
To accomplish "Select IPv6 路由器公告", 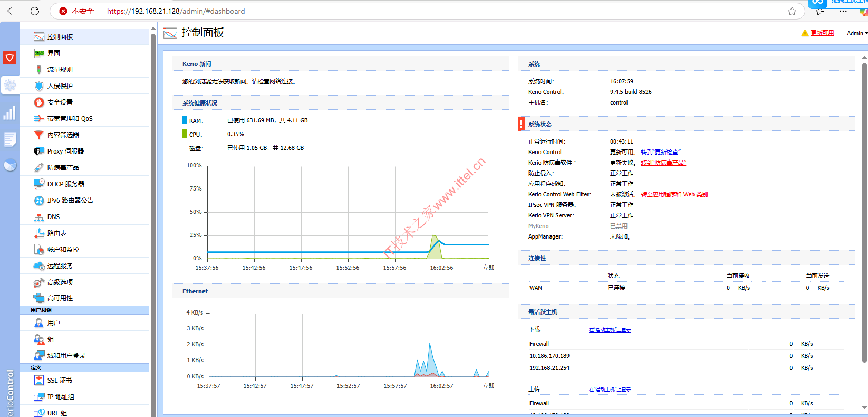I will [84, 200].
